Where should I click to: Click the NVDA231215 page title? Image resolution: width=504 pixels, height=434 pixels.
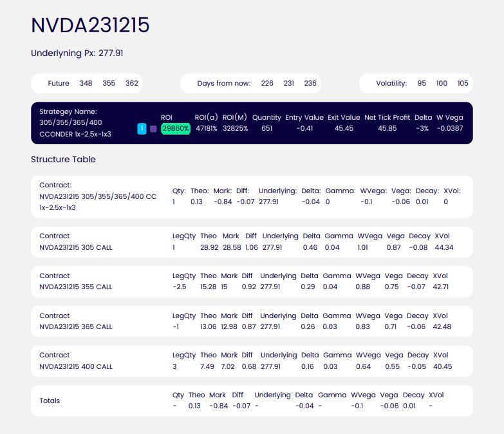90,25
